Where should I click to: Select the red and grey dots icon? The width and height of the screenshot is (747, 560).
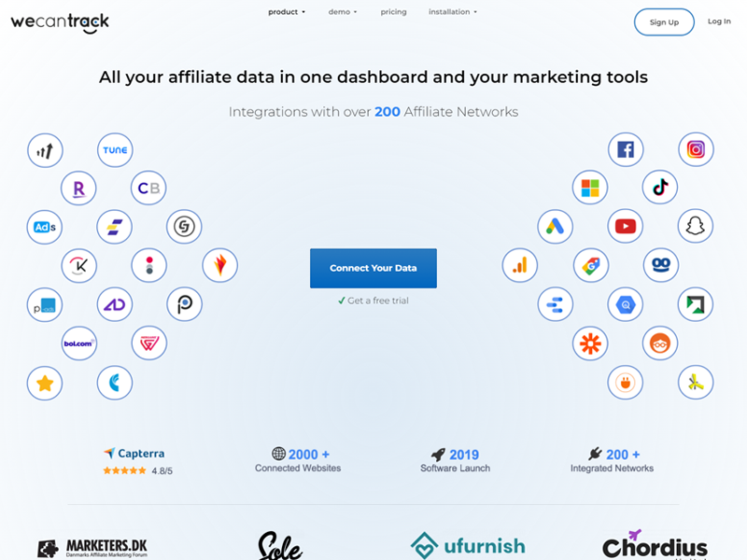tap(149, 265)
